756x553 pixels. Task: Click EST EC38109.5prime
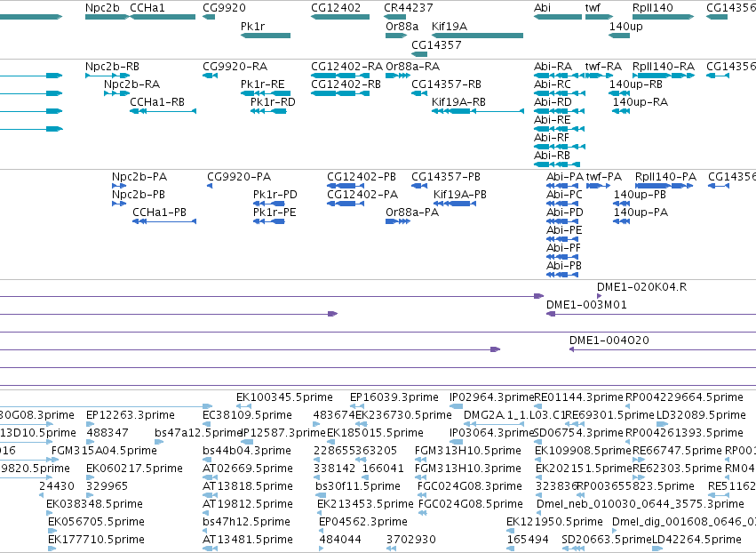pyautogui.click(x=207, y=424)
